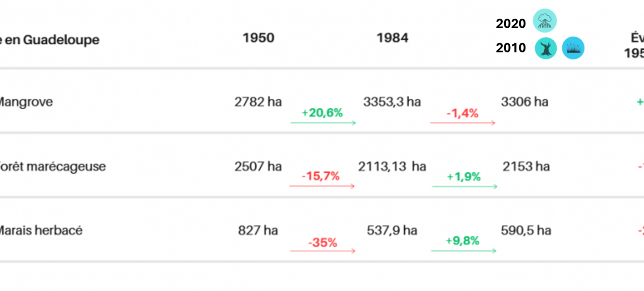Click the red arrow under -1,4%
The image size is (644, 291).
pos(462,123)
